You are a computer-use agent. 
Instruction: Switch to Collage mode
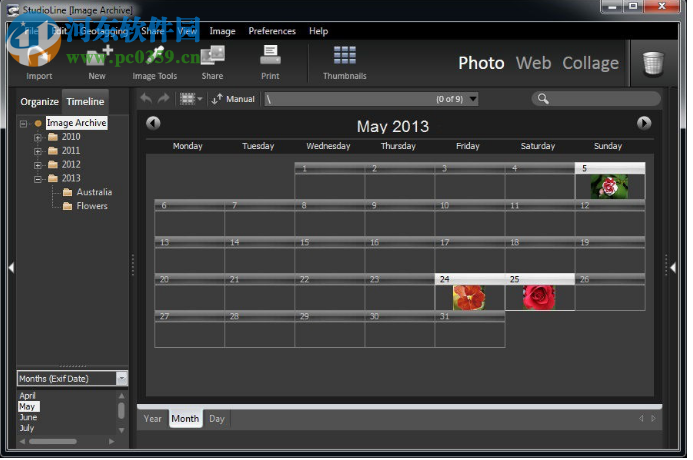tap(590, 63)
